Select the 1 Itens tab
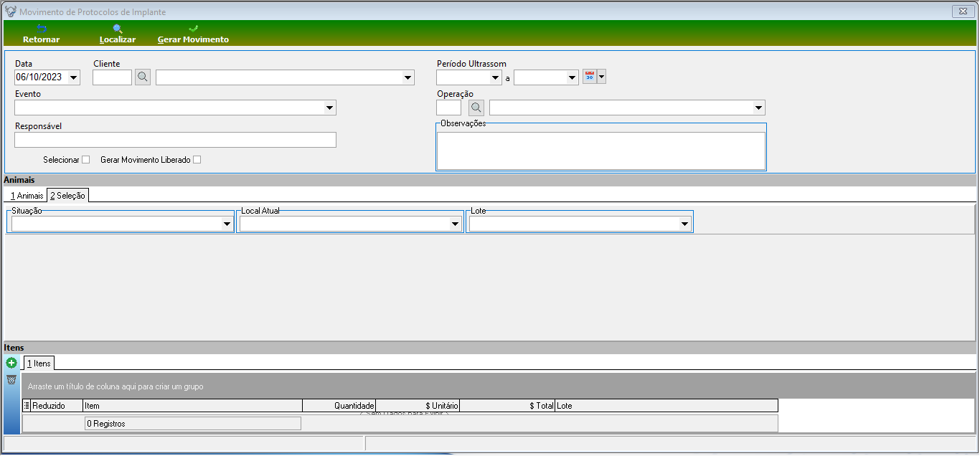 click(39, 364)
